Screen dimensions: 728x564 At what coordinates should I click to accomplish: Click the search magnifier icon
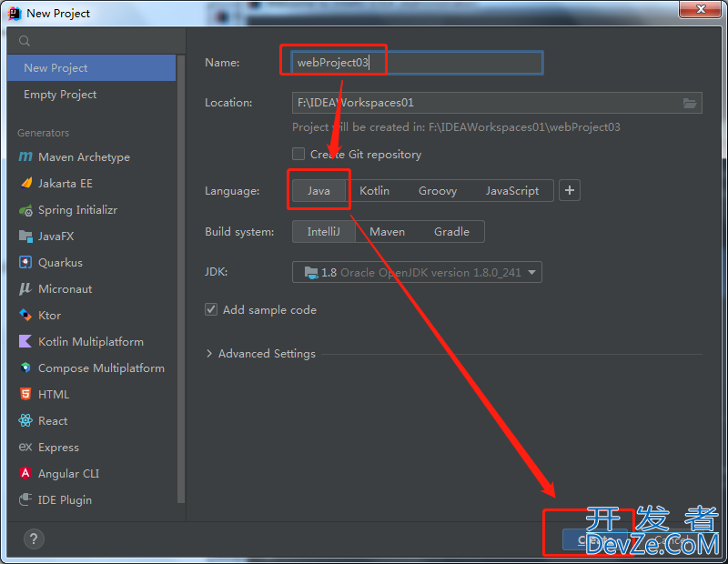pyautogui.click(x=25, y=41)
